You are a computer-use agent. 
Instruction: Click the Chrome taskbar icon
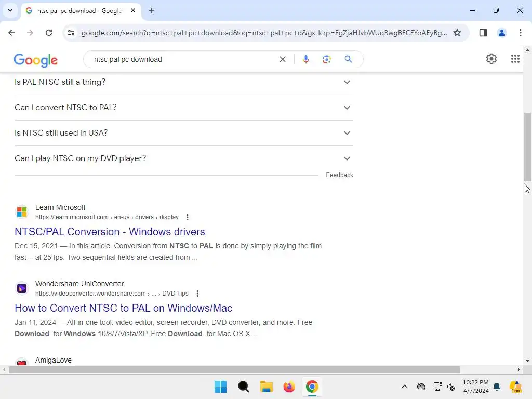coord(312,387)
